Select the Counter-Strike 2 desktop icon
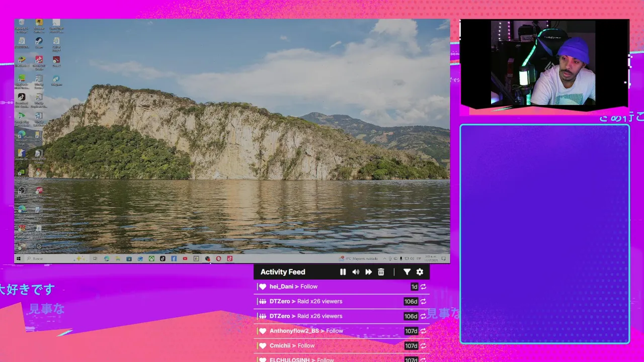644x362 pixels. [x=21, y=155]
